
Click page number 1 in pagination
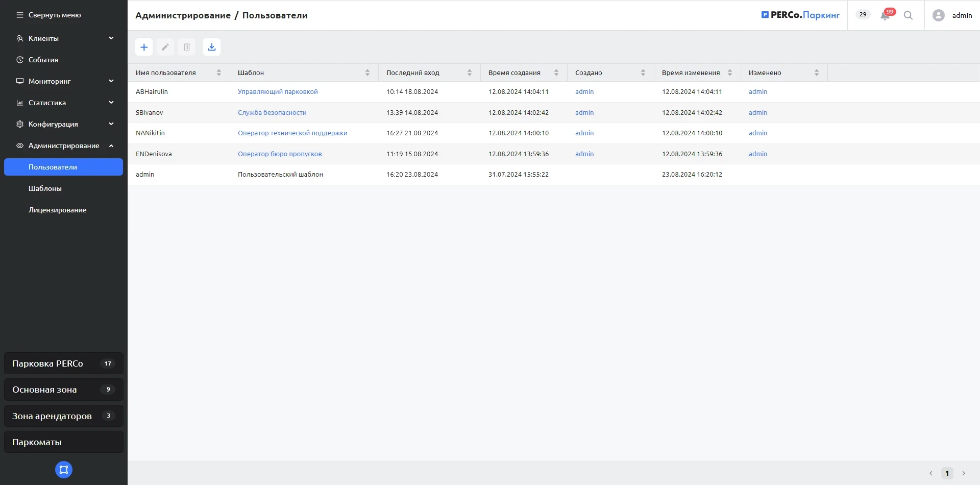947,473
